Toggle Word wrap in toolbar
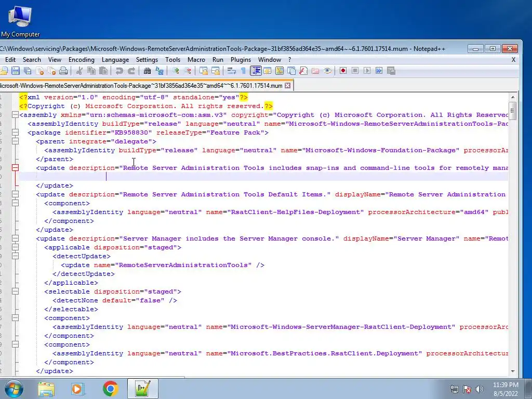Screen dimensions: 532x399 (232, 71)
